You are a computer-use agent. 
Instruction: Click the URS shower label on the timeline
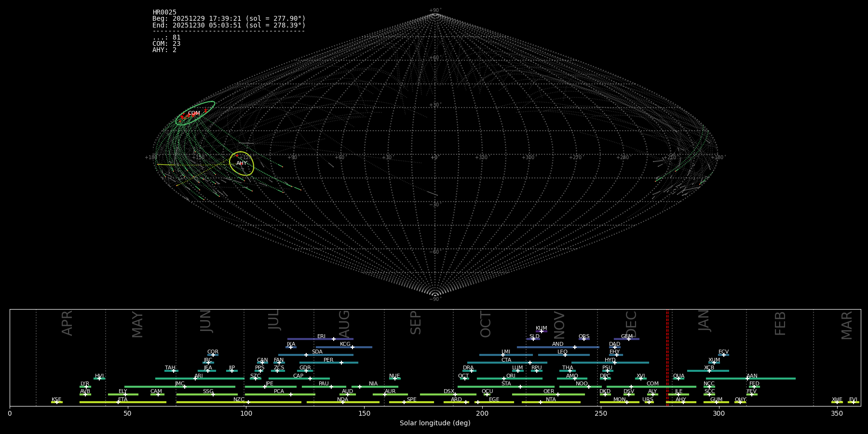pos(648,400)
